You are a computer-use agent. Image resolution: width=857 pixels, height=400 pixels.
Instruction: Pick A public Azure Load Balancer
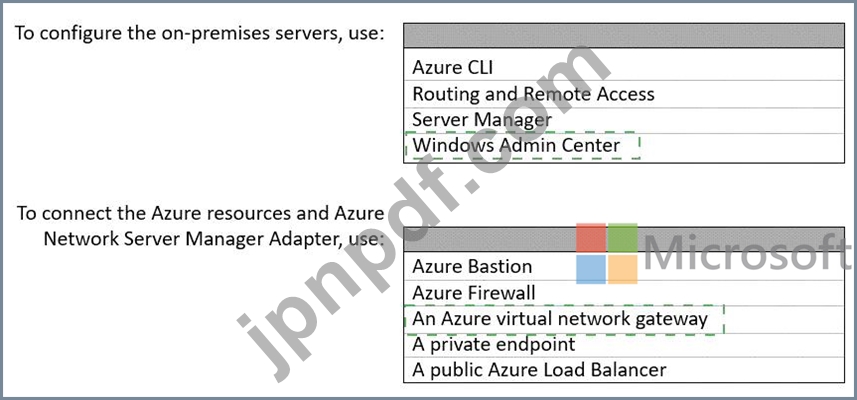pyautogui.click(x=624, y=370)
